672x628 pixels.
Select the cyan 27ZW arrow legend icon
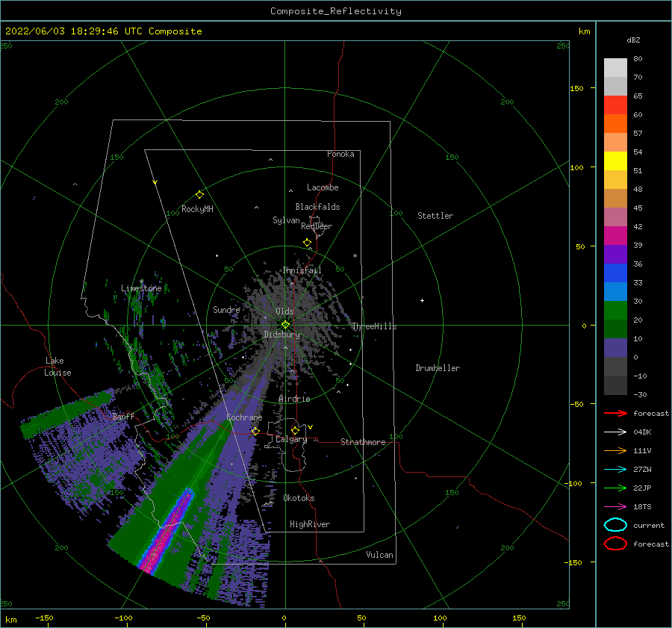coord(615,470)
